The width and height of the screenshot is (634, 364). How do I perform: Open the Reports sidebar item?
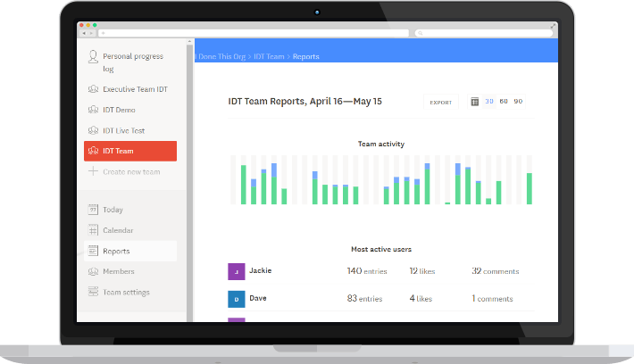130,251
